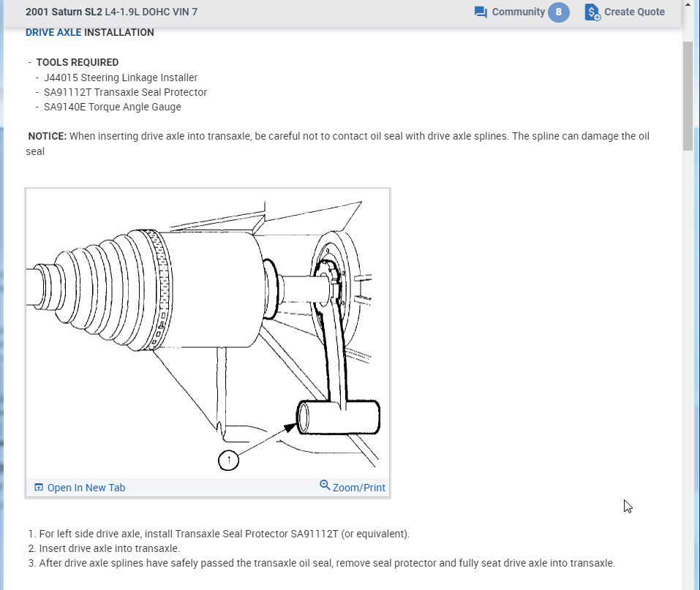700x590 pixels.
Task: Click the Zoom/Print text link
Action: 358,488
